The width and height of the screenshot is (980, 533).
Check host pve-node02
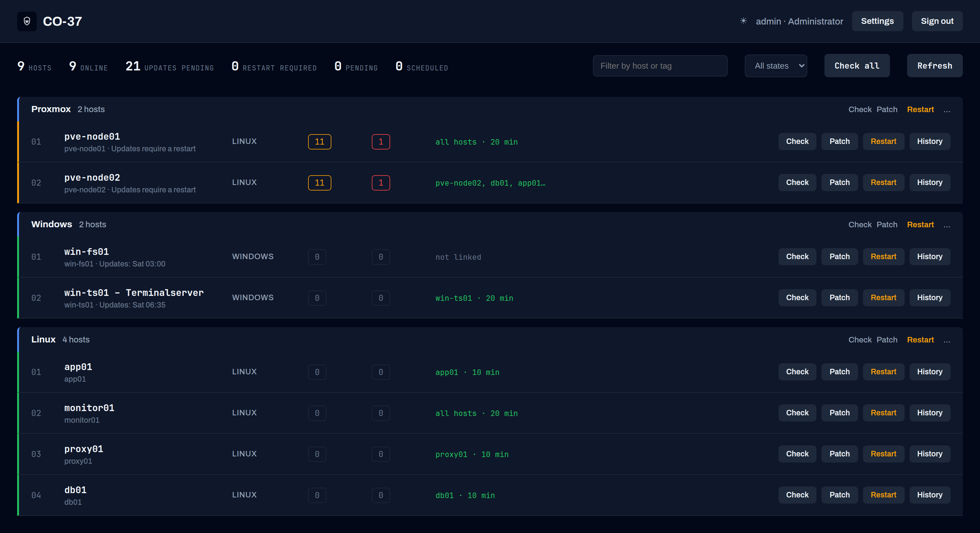tap(797, 183)
